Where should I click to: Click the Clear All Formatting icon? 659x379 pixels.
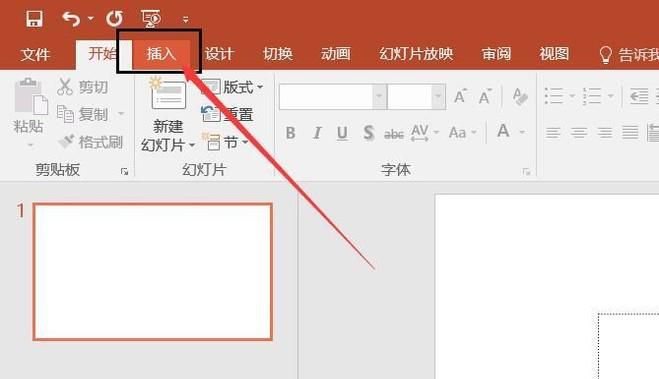click(x=520, y=97)
